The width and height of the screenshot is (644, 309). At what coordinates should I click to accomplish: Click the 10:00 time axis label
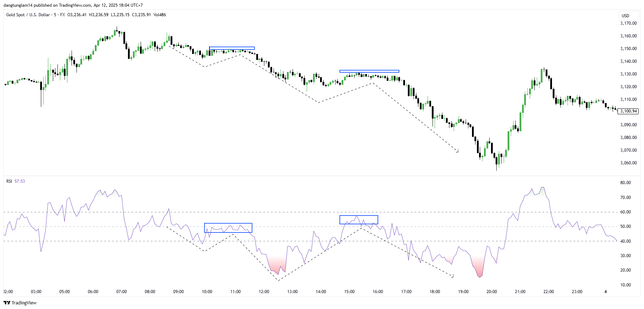pos(207,292)
